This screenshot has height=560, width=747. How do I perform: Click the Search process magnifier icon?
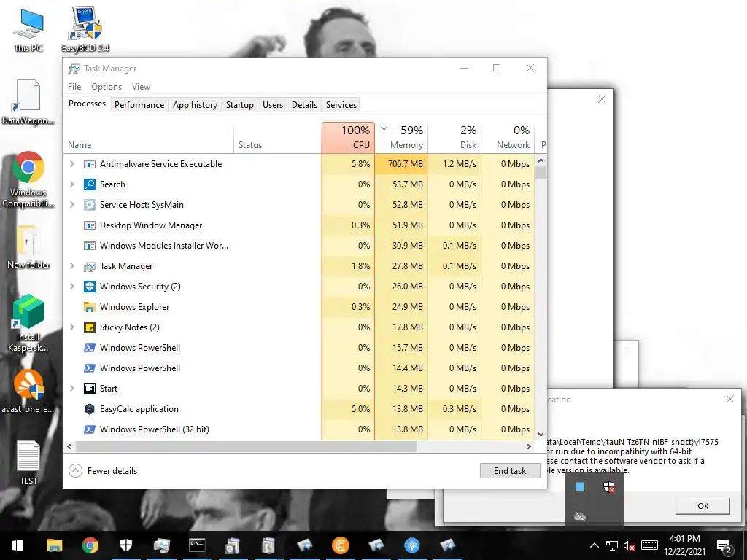[x=89, y=184]
